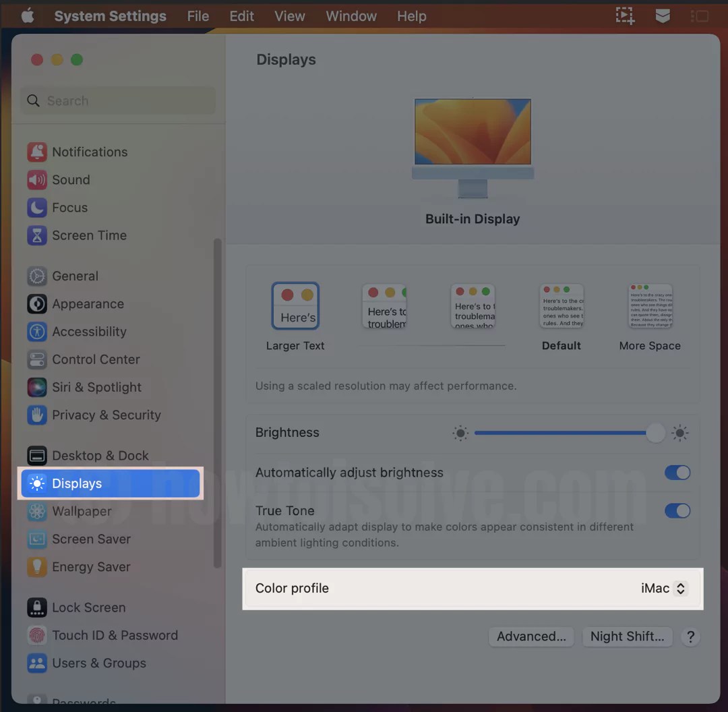Open the Color profile dropdown
Screen dimensions: 728x712
click(x=664, y=588)
